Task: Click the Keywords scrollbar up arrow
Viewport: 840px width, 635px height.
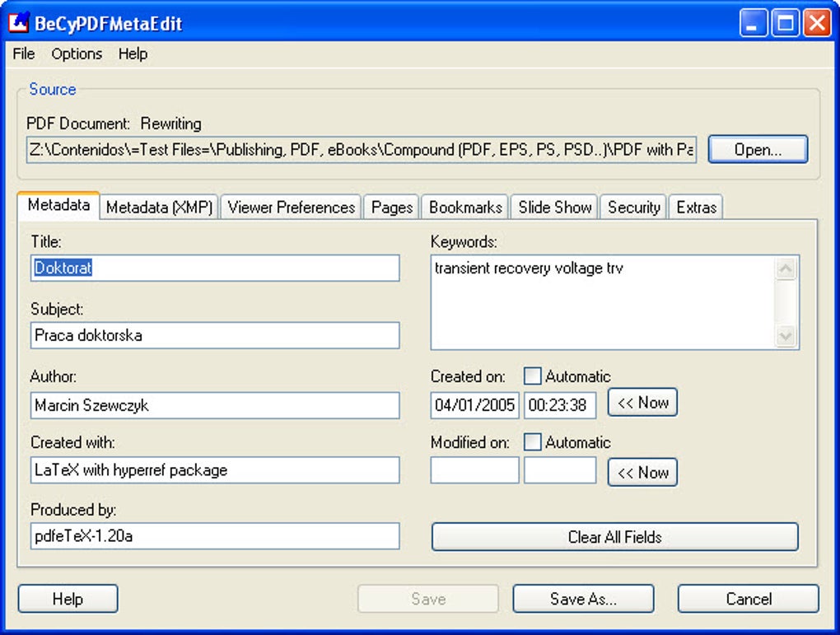Action: (786, 269)
